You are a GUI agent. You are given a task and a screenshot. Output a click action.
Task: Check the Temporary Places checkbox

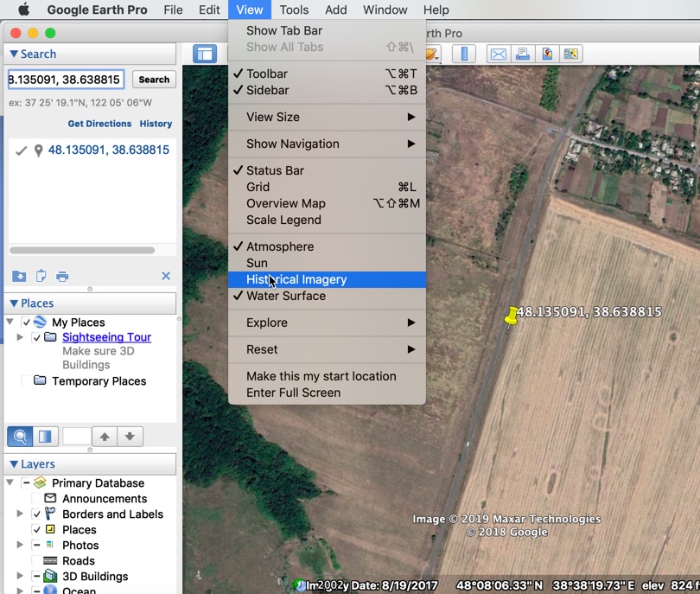point(26,381)
